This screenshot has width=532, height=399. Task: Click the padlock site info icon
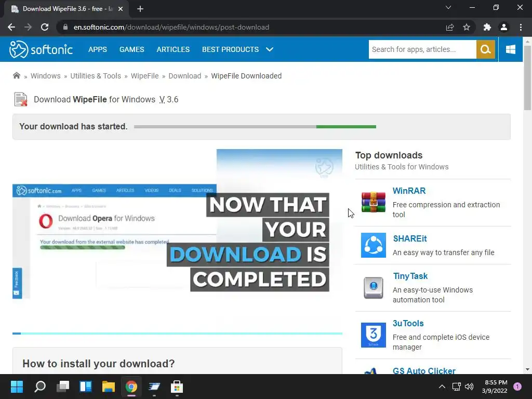coord(65,27)
